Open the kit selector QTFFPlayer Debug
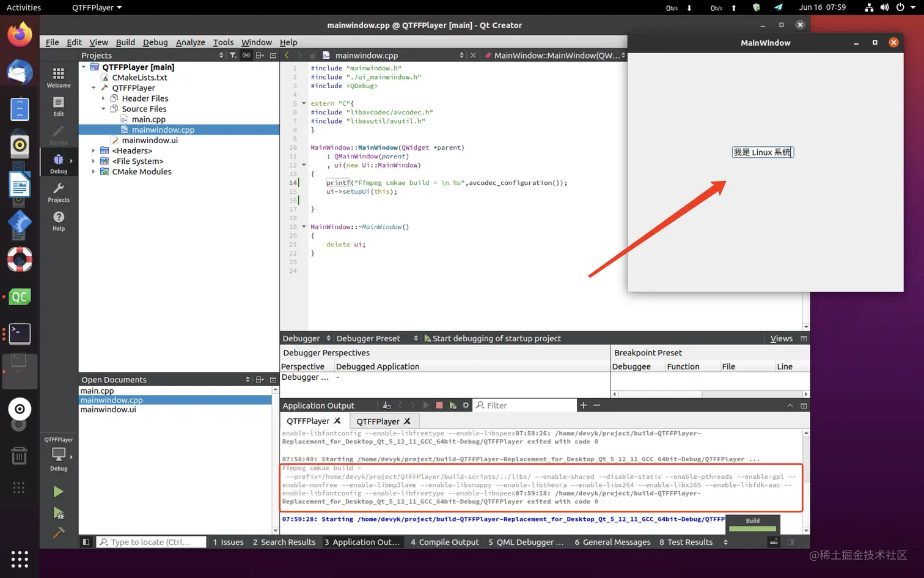 pyautogui.click(x=59, y=454)
